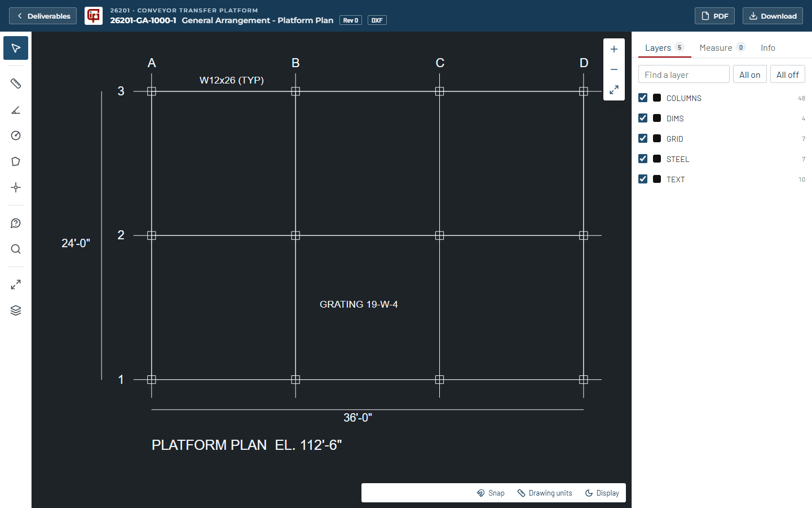Disable the TEXT layer checkbox

pyautogui.click(x=643, y=179)
